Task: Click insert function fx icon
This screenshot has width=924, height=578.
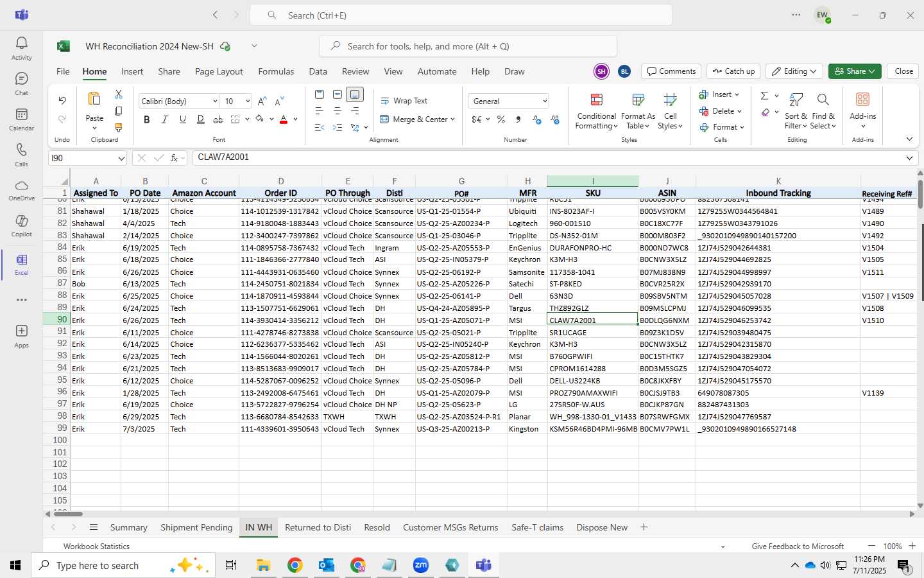Action: click(x=174, y=158)
